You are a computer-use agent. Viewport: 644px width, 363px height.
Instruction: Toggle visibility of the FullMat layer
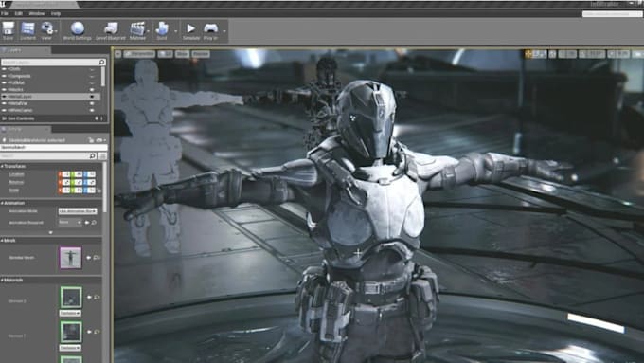[92, 82]
